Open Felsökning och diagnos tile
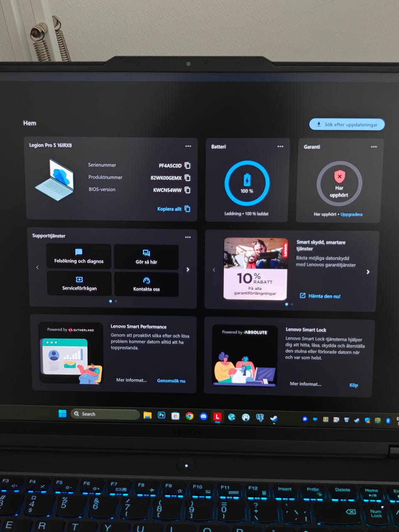Viewport: 399px width, 532px height. tap(79, 256)
